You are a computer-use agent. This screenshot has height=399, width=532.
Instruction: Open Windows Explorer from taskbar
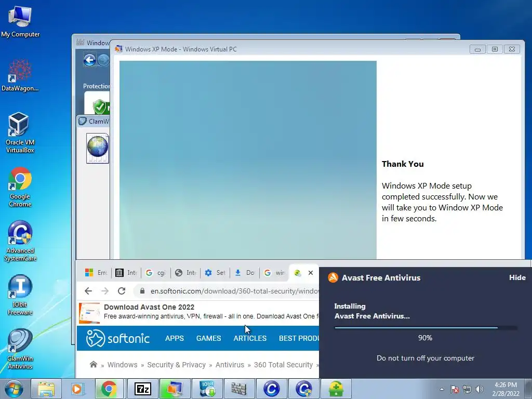click(x=46, y=389)
